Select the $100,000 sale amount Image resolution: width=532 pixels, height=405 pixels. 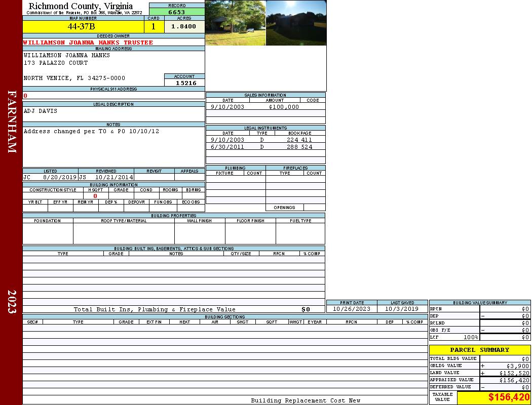pyautogui.click(x=284, y=107)
